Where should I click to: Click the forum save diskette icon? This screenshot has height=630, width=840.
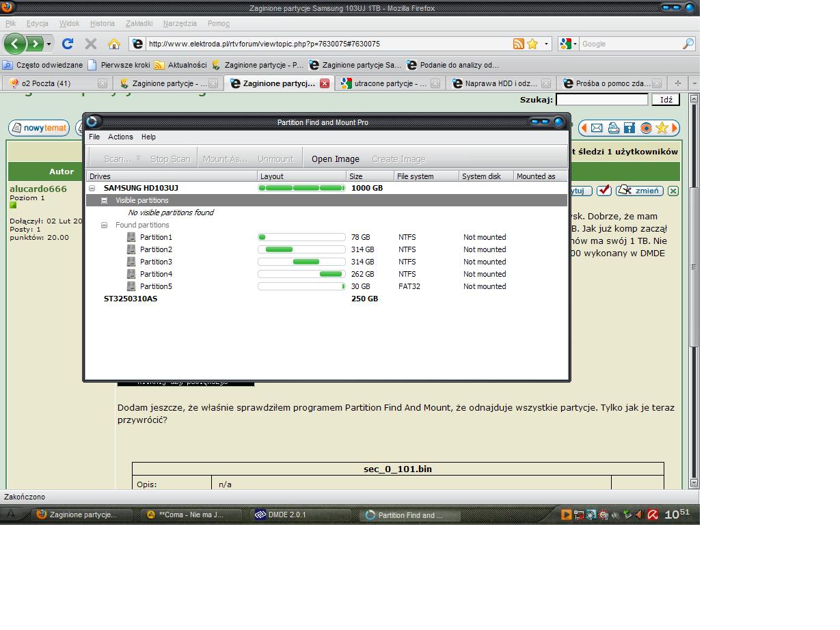629,128
